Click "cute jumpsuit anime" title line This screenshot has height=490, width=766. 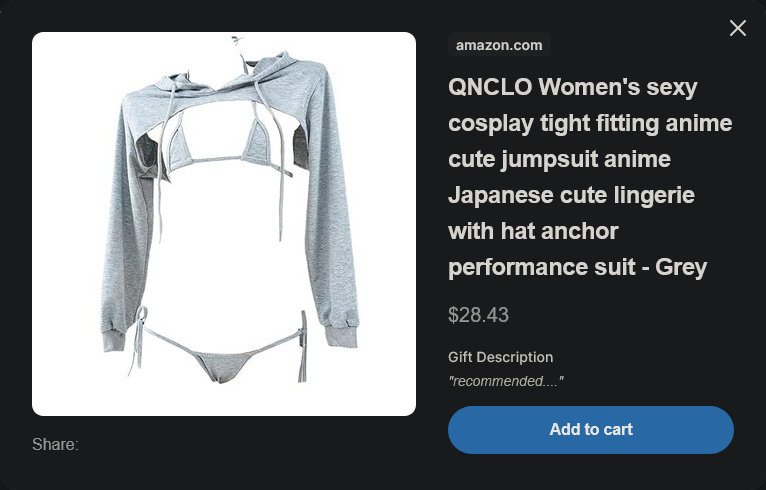[559, 159]
